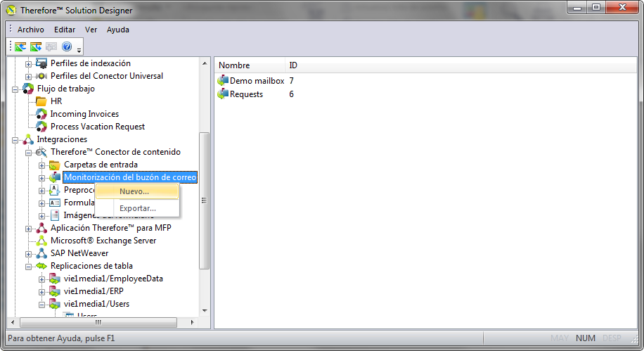Click the horizontal scrollbar thumb
644x351 pixels.
click(98, 323)
